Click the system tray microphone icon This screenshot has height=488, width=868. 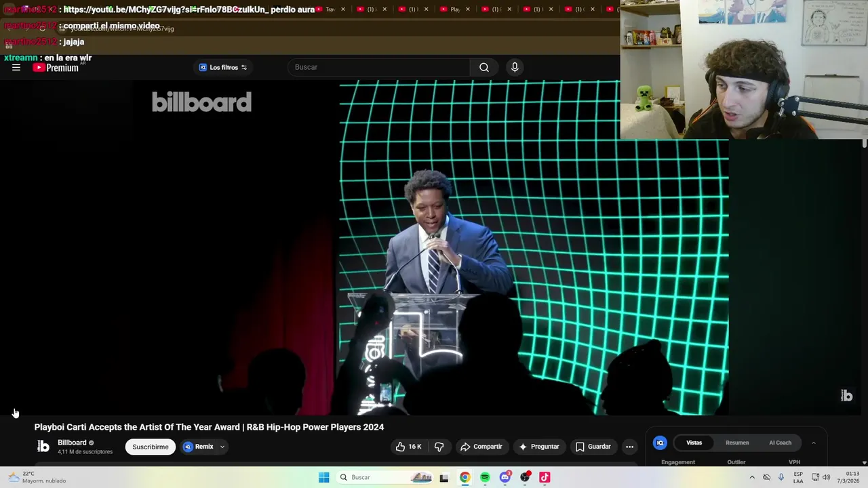pos(781,477)
